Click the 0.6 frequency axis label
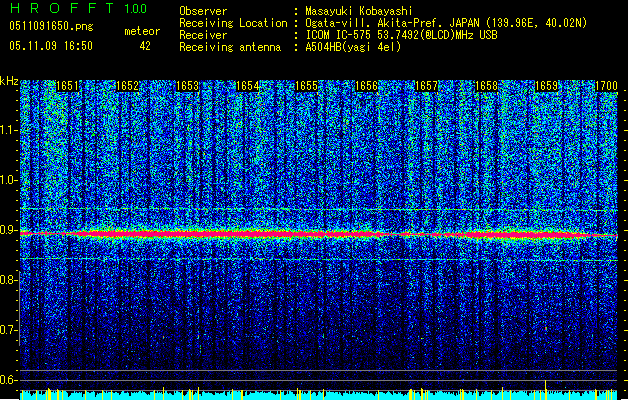 tap(8, 380)
